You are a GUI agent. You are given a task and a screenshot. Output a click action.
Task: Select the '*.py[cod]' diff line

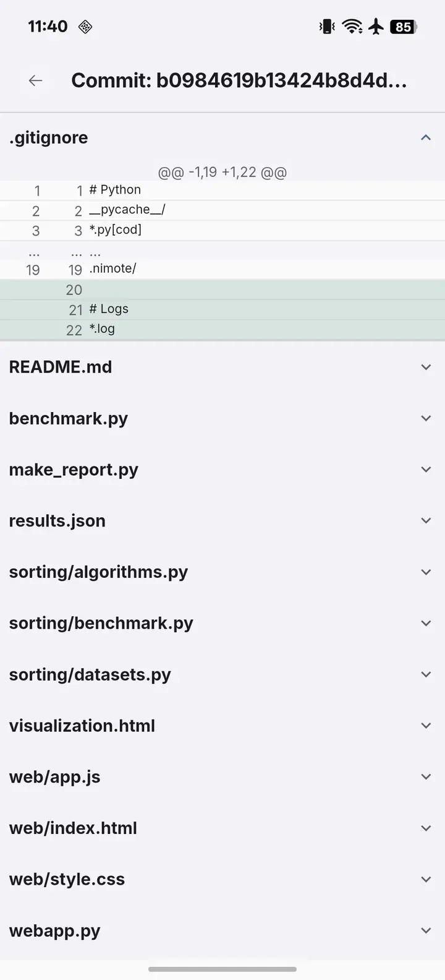pos(222,230)
